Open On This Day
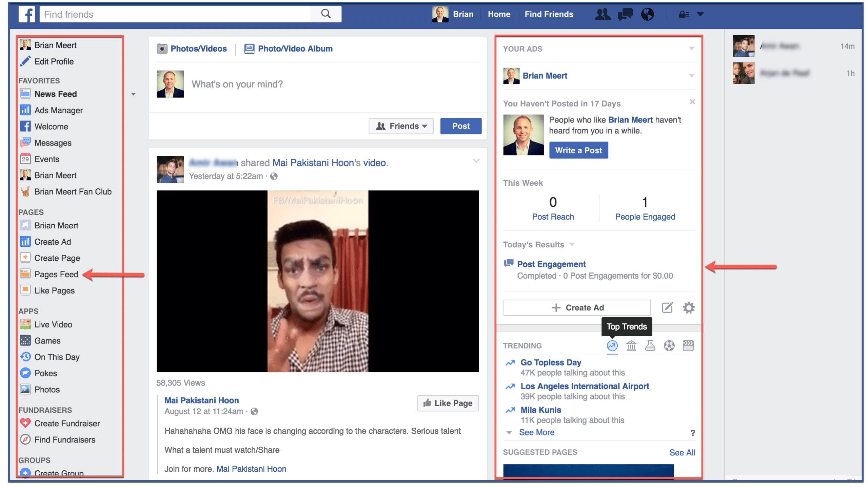868x487 pixels. tap(50, 357)
